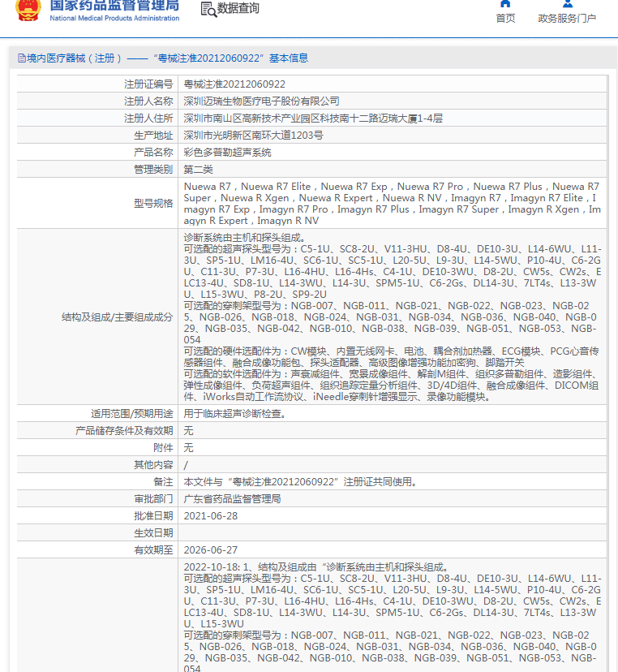Select approval date 2021-06-28
Screen dimensions: 618x672
211,516
